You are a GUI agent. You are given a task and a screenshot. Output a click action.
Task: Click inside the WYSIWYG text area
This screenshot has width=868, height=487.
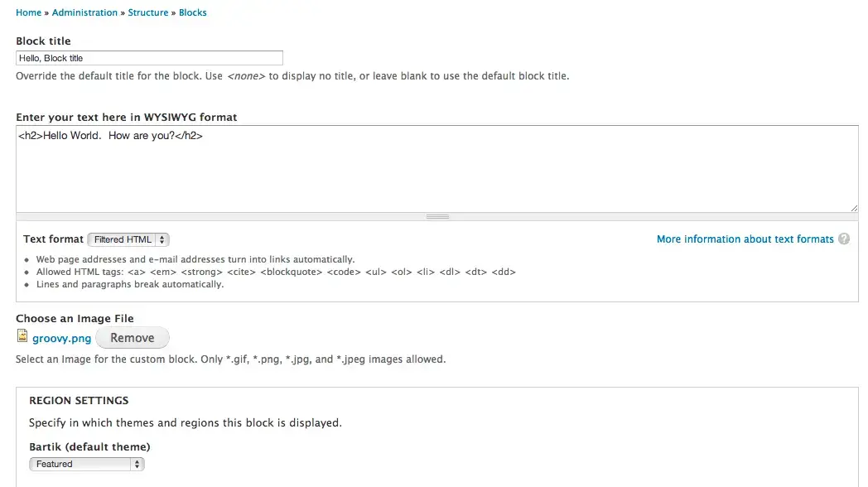(x=436, y=170)
